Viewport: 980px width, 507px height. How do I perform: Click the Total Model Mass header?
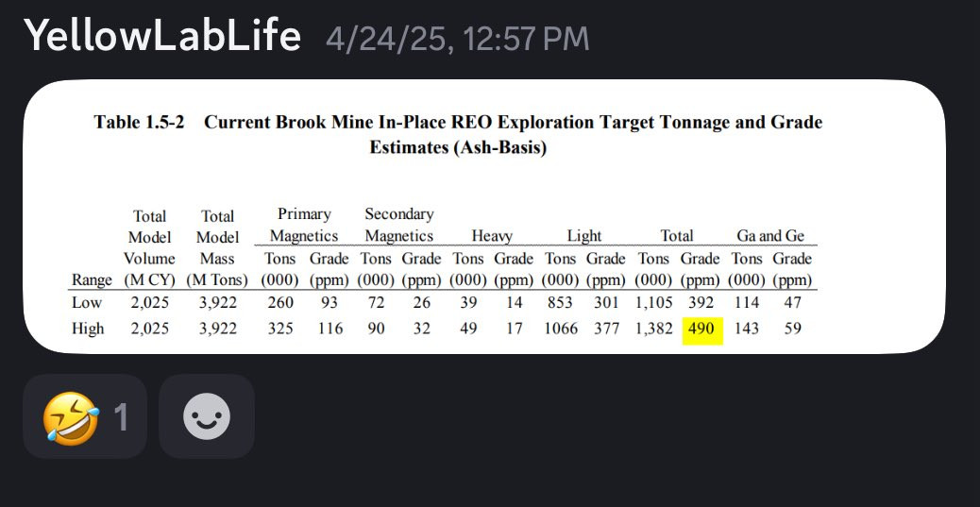(x=217, y=247)
